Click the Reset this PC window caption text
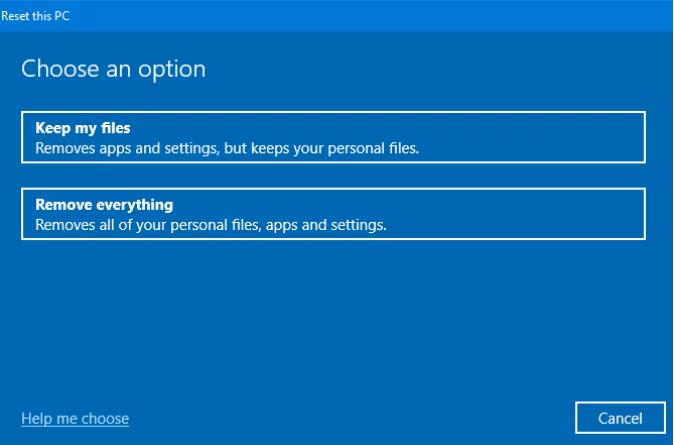The height and width of the screenshot is (445, 674). coord(35,16)
